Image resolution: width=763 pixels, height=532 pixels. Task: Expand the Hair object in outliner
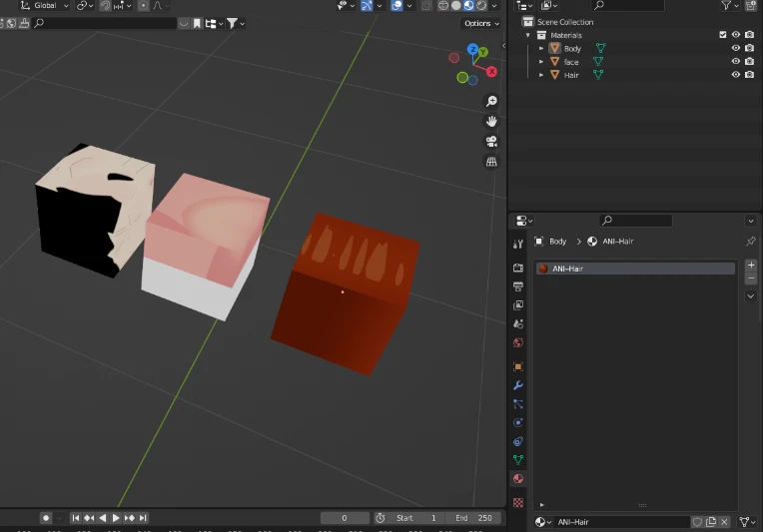(541, 75)
